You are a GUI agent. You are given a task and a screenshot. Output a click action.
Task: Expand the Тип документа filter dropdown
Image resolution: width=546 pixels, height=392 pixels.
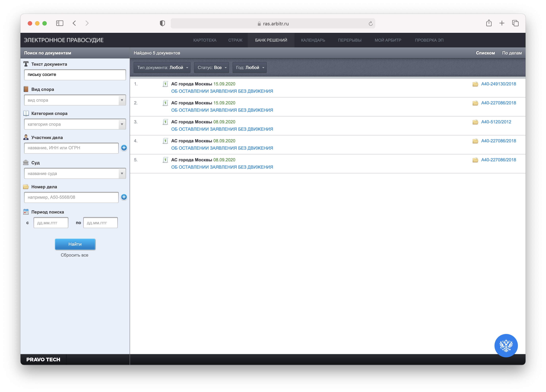tap(162, 68)
